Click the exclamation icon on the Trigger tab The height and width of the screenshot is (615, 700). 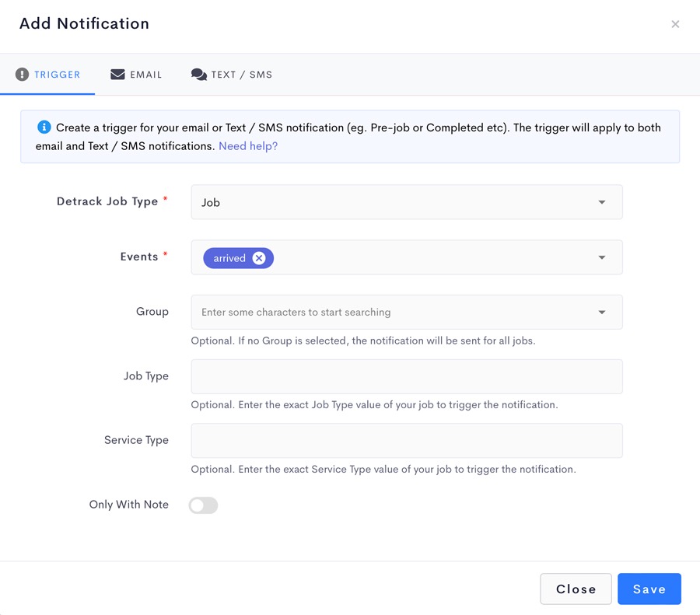(22, 74)
